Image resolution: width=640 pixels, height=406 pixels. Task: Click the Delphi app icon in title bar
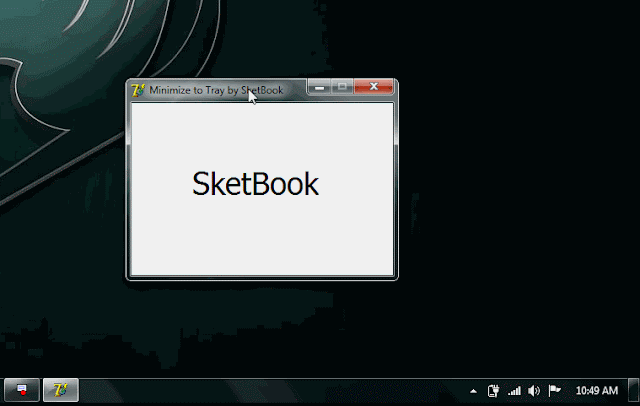[138, 90]
